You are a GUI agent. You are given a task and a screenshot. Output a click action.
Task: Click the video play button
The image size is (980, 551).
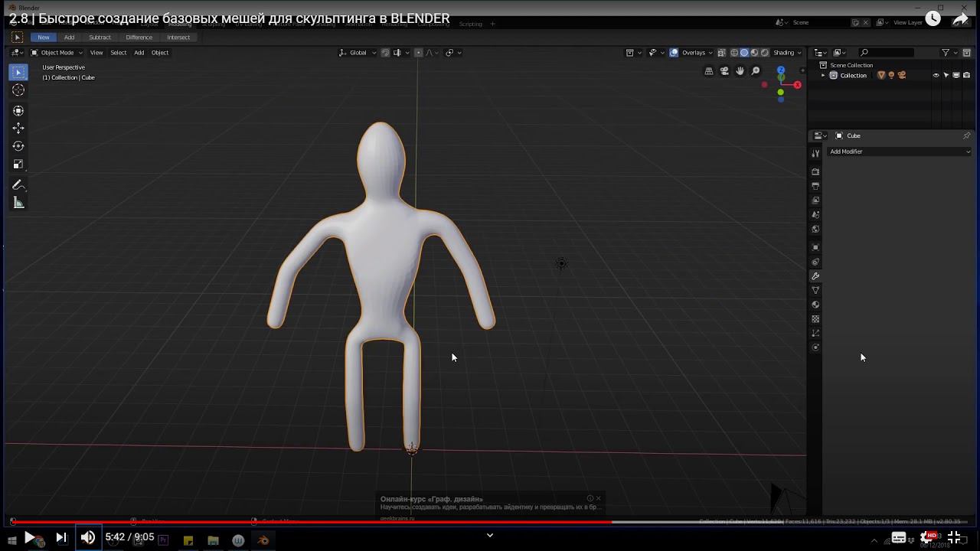coord(30,537)
